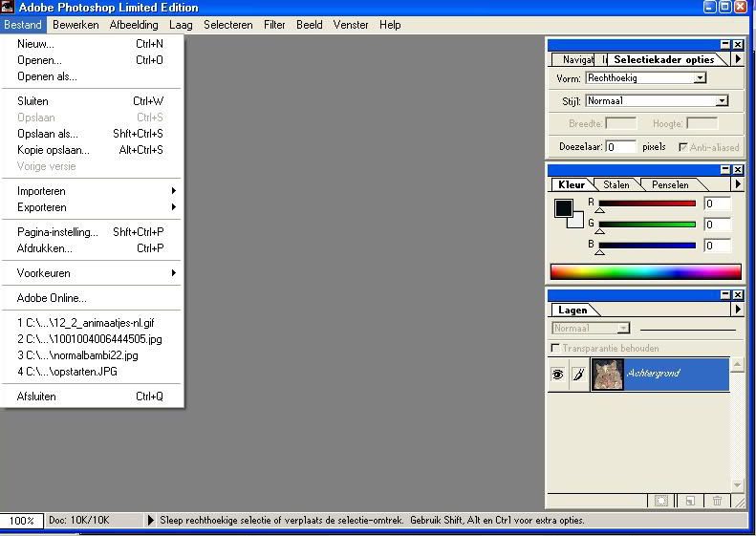The width and height of the screenshot is (756, 536).
Task: Enable the Transparantie behouden checkbox
Action: 556,349
